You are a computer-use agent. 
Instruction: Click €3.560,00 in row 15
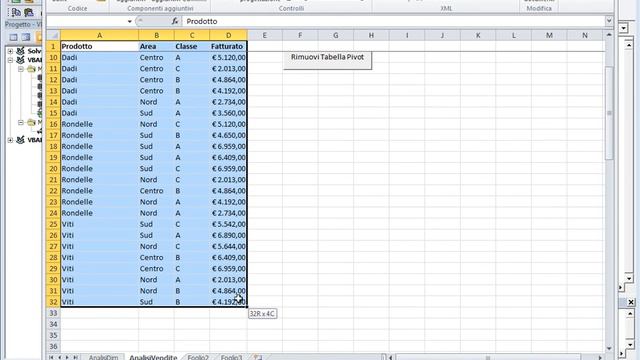click(228, 113)
